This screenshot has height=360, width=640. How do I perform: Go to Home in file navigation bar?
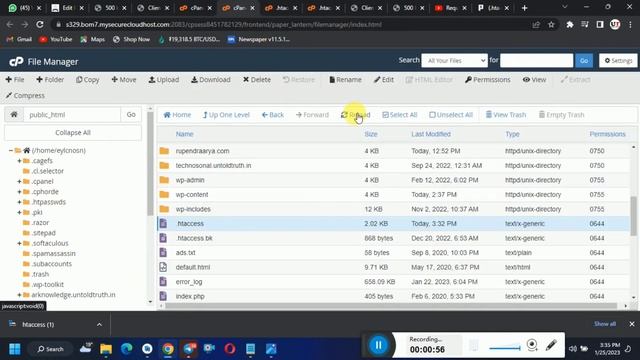[x=177, y=115]
